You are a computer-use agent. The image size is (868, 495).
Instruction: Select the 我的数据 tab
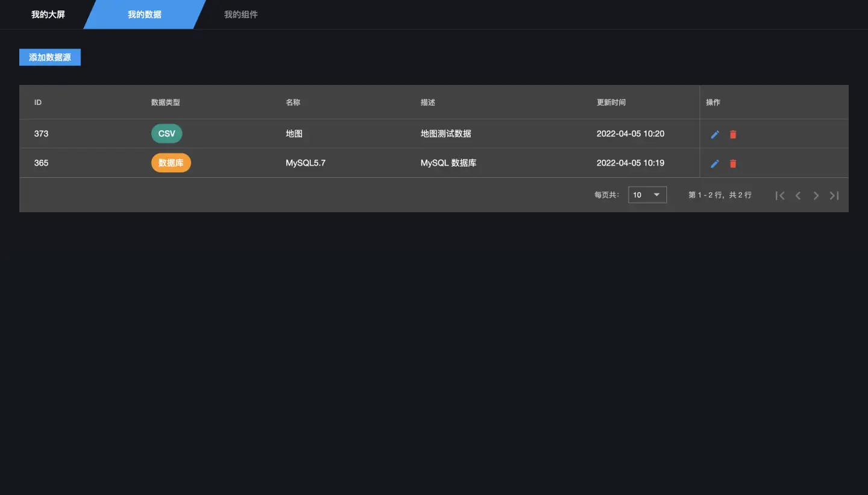[x=145, y=14]
